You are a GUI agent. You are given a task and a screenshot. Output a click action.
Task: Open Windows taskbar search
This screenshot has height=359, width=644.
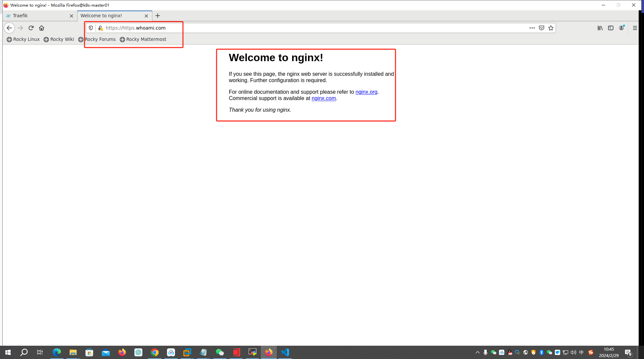(x=24, y=352)
